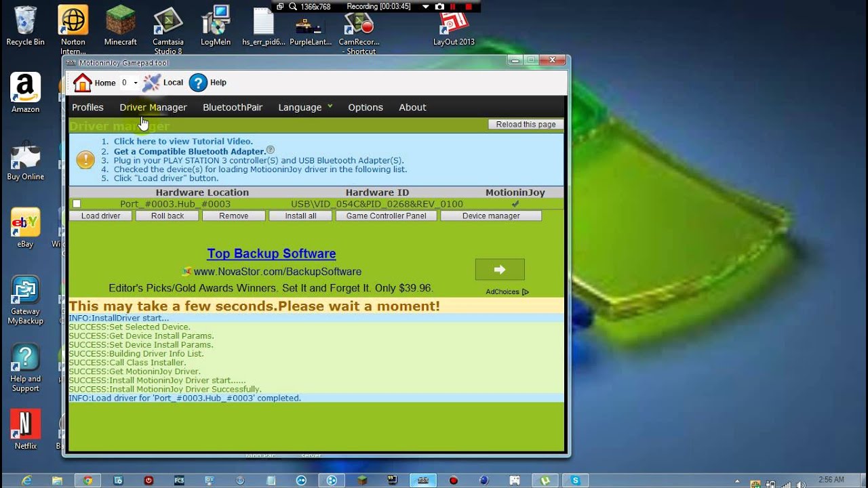Open the Home number dropdown showing 0
The height and width of the screenshot is (488, 868).
tap(130, 83)
